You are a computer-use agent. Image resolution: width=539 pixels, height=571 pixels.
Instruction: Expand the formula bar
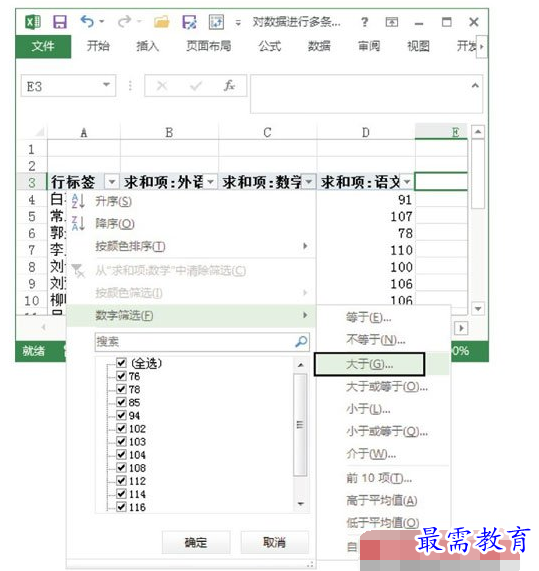click(475, 86)
